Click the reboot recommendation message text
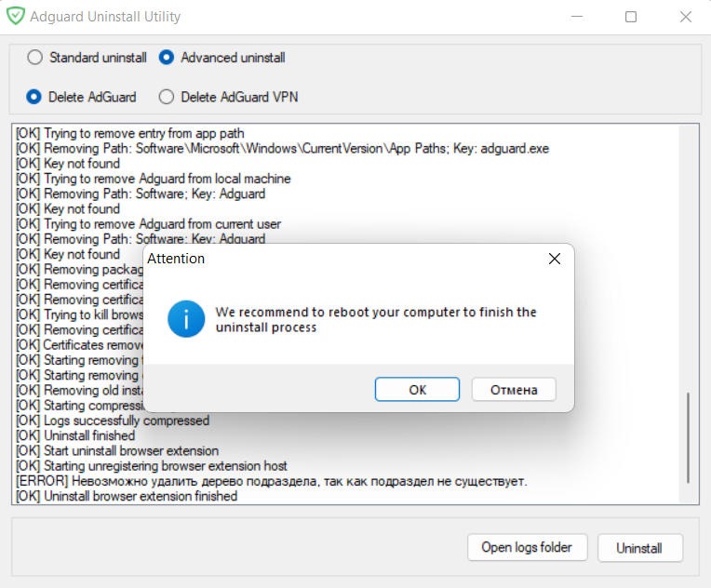The height and width of the screenshot is (588, 711). coord(376,320)
